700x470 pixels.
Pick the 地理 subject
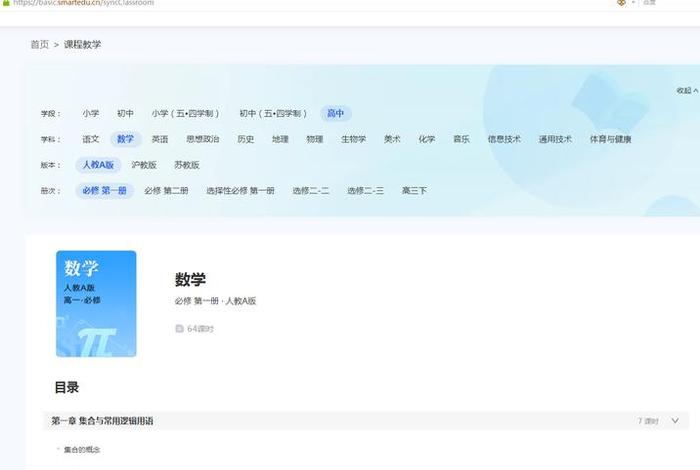point(280,139)
